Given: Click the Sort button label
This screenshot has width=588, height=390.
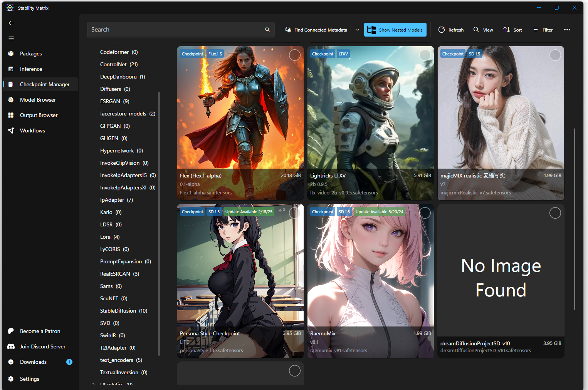Looking at the screenshot, I should click(518, 30).
